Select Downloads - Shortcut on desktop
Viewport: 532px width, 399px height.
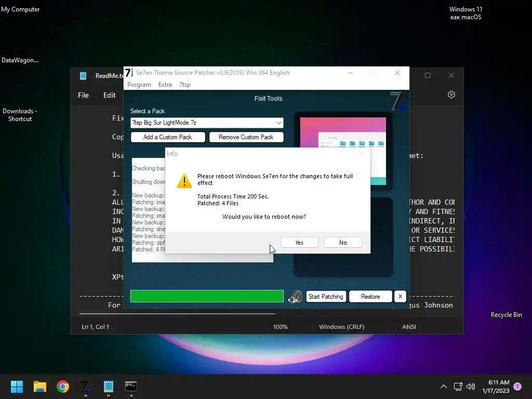point(20,115)
